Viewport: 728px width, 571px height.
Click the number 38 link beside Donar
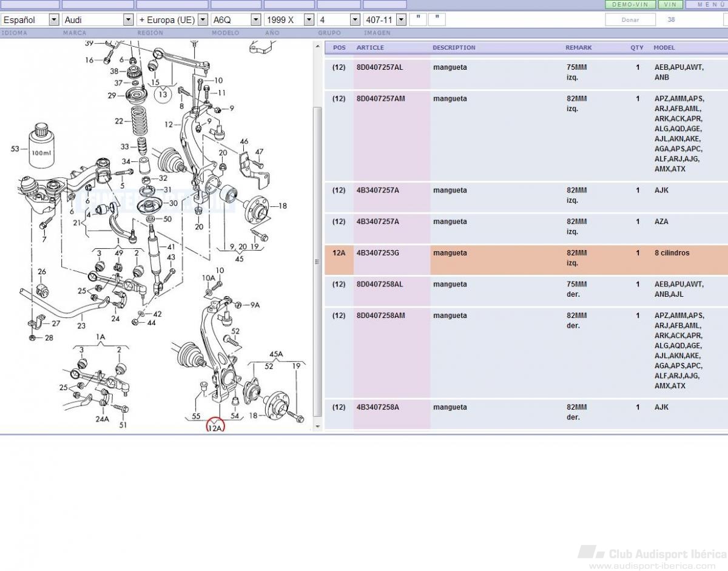click(671, 19)
